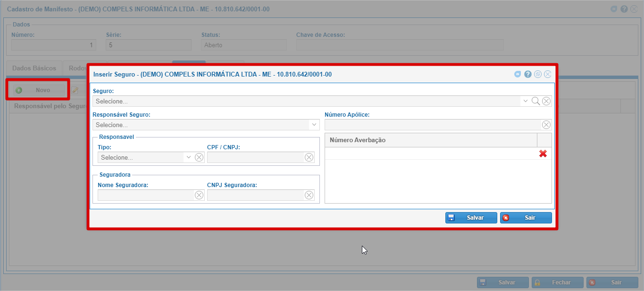Click the pencil edit icon beside Novo

75,90
